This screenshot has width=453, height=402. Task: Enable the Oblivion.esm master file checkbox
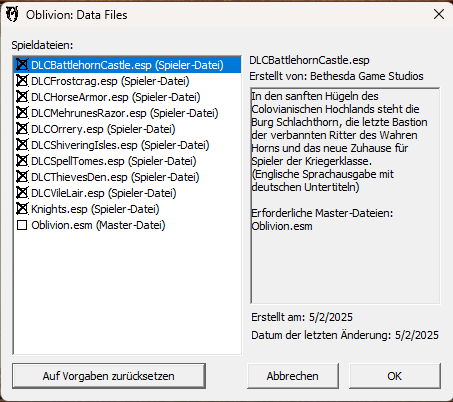pos(22,225)
